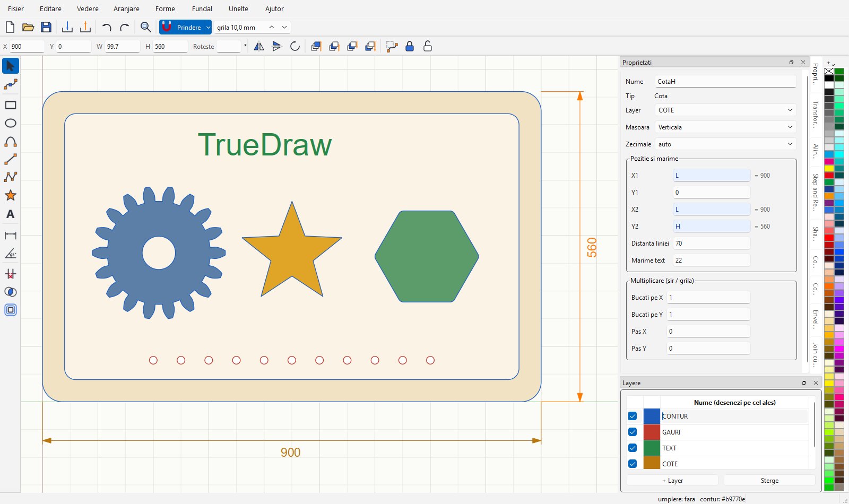Toggle visibility of TEXT layer

633,448
